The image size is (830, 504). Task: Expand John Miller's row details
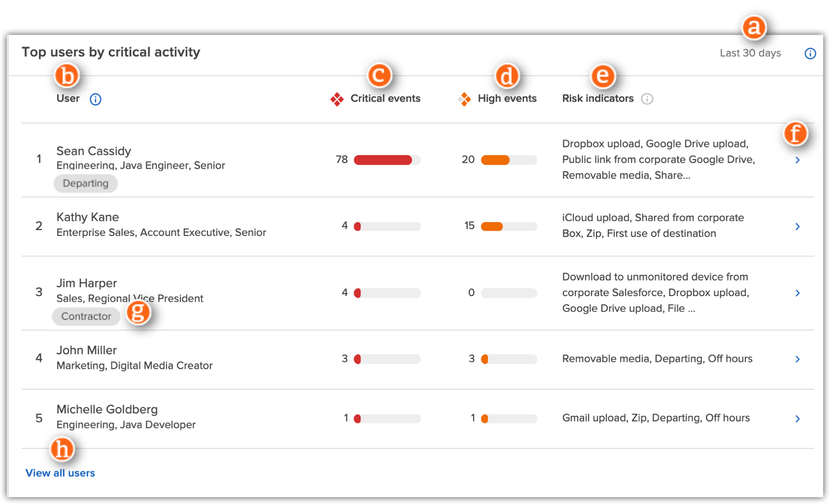(x=797, y=358)
